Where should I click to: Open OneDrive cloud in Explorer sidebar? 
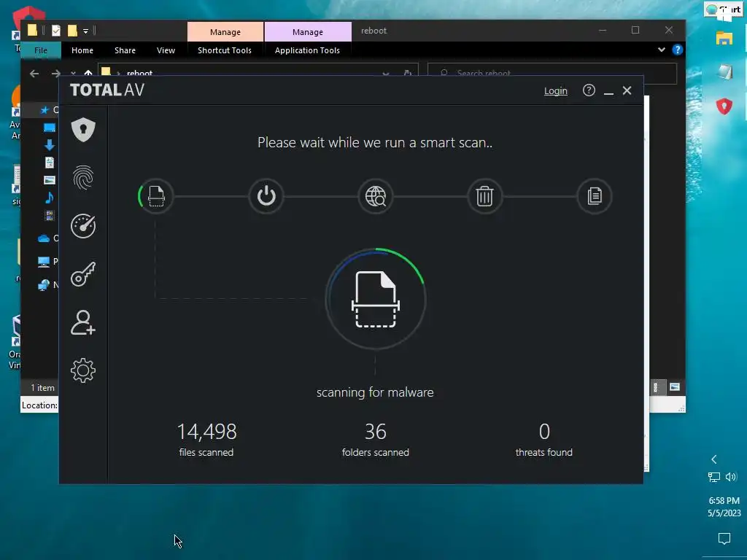coord(44,238)
